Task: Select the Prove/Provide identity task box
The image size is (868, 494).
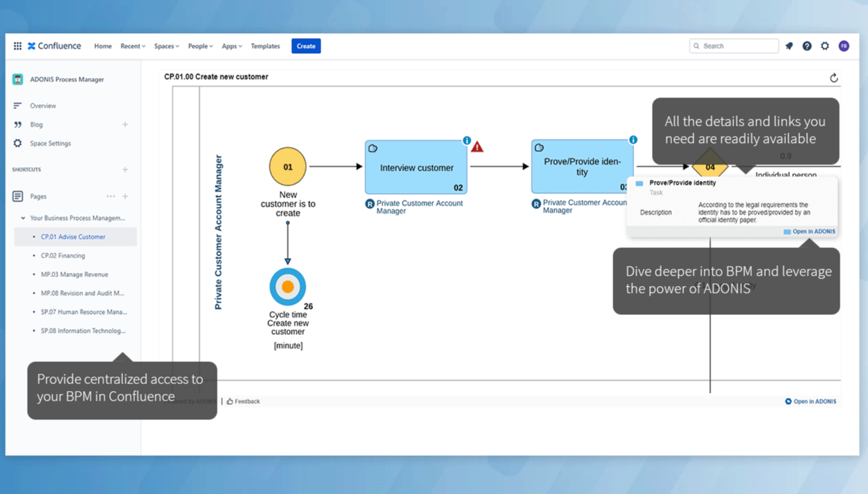Action: click(x=583, y=167)
